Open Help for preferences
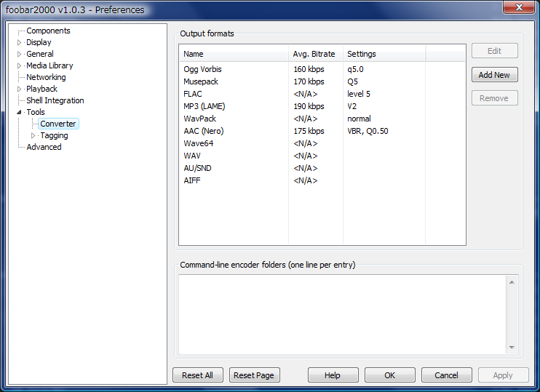This screenshot has height=392, width=540. (x=333, y=375)
